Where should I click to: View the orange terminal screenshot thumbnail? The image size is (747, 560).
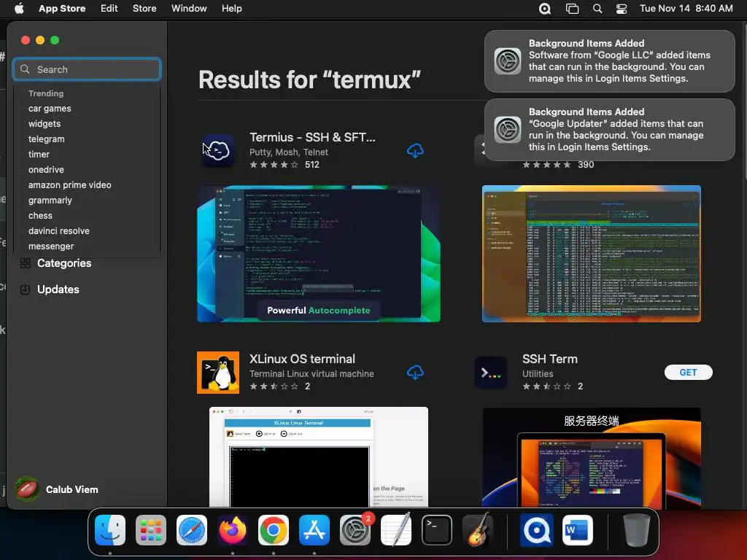(x=591, y=254)
